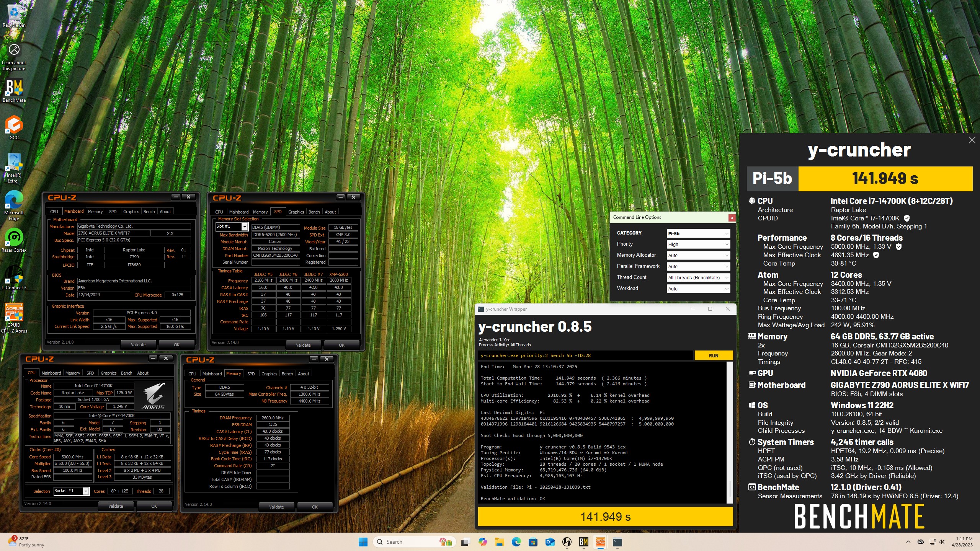Open the 'Learn about this picture' desktop icon
The width and height of the screenshot is (980, 551).
[x=14, y=57]
